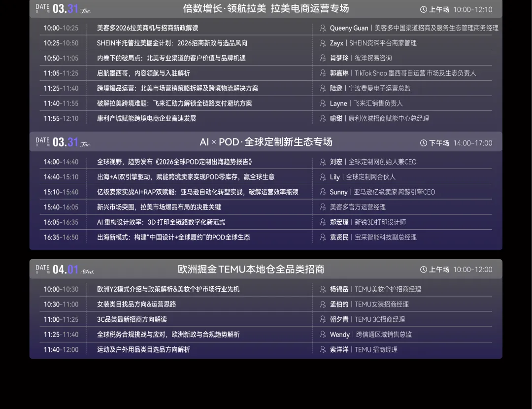
Task: Click the time slot 11:40-12:00
Action: [61, 349]
